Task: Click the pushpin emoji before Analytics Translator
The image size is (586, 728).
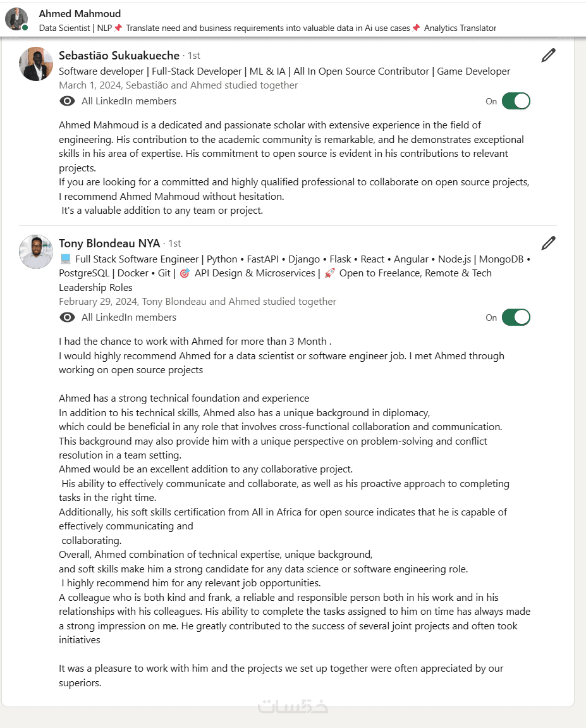Action: click(416, 28)
